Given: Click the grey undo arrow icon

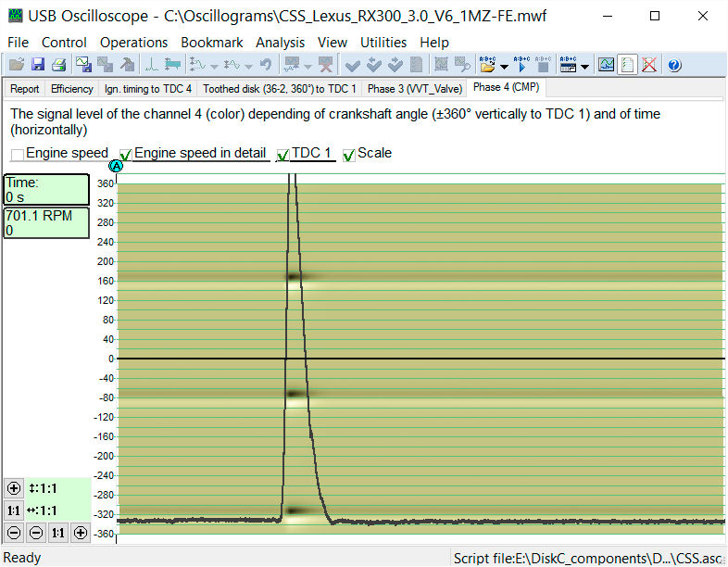Looking at the screenshot, I should [x=265, y=65].
